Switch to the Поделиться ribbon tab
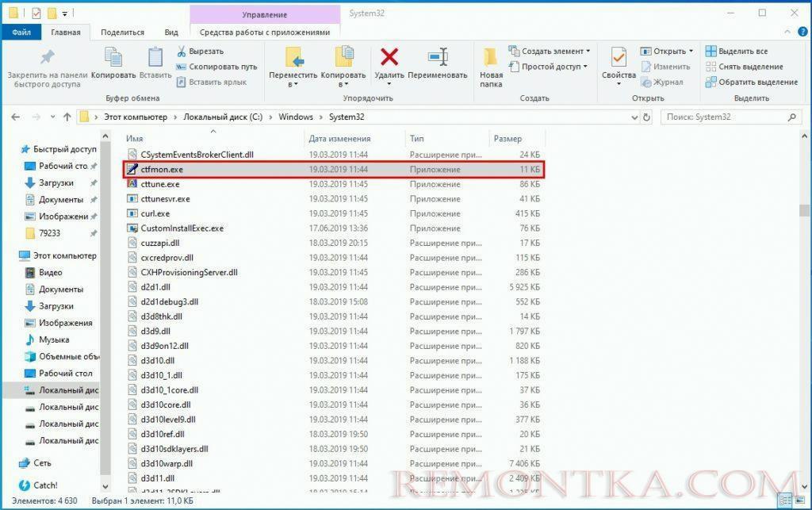Image resolution: width=812 pixels, height=510 pixels. coord(122,32)
